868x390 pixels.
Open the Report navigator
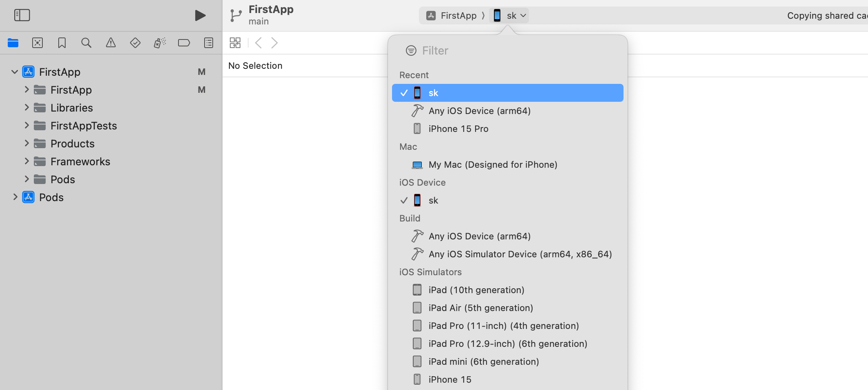coord(209,43)
